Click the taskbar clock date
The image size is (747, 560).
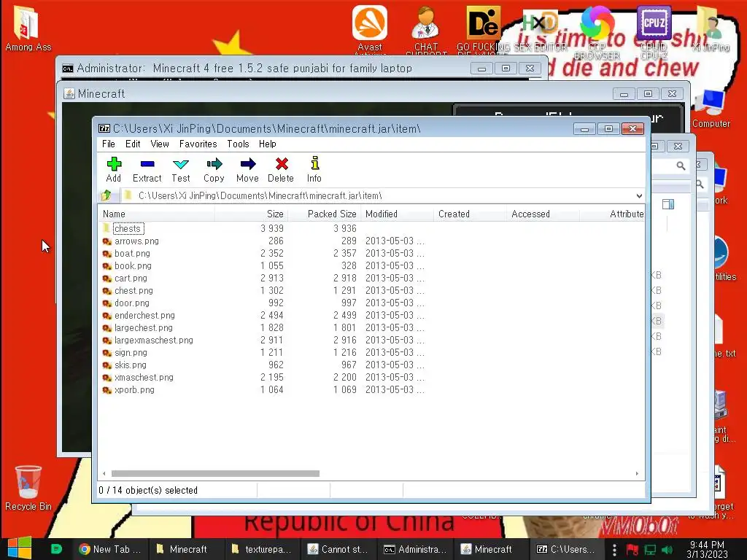(707, 549)
